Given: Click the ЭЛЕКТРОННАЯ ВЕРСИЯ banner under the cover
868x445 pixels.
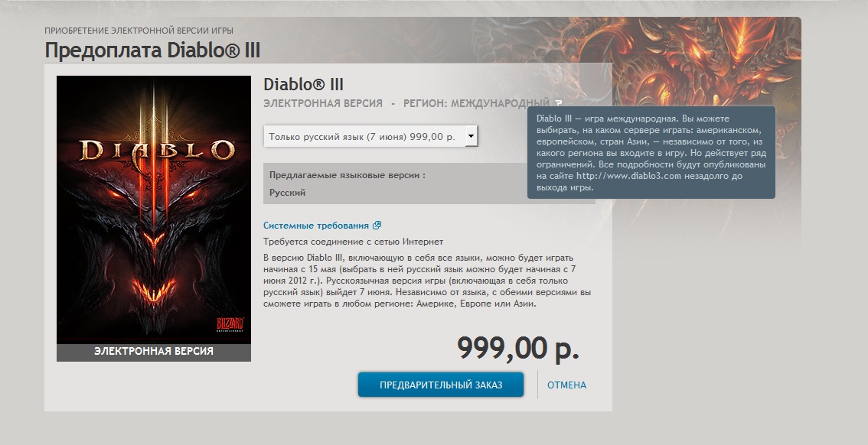Looking at the screenshot, I should (x=154, y=352).
